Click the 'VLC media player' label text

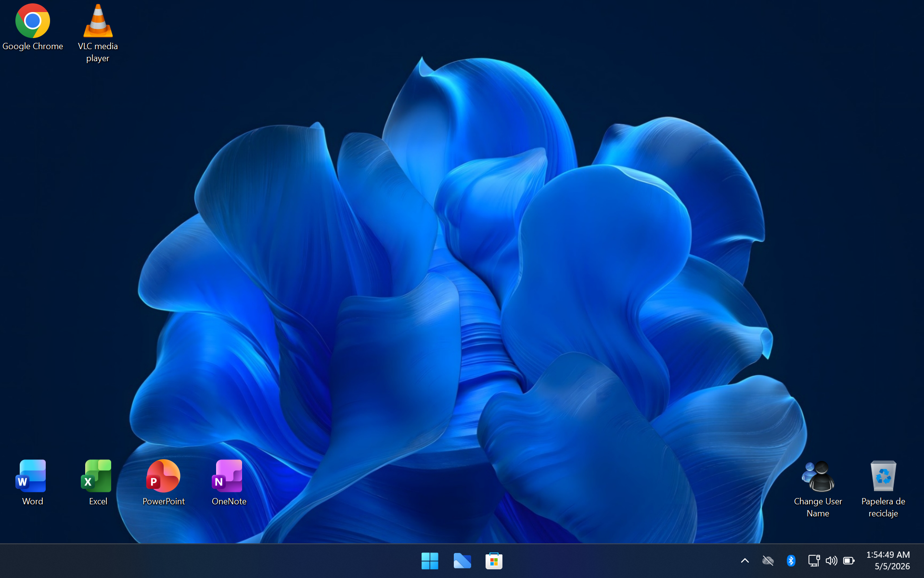pos(98,52)
